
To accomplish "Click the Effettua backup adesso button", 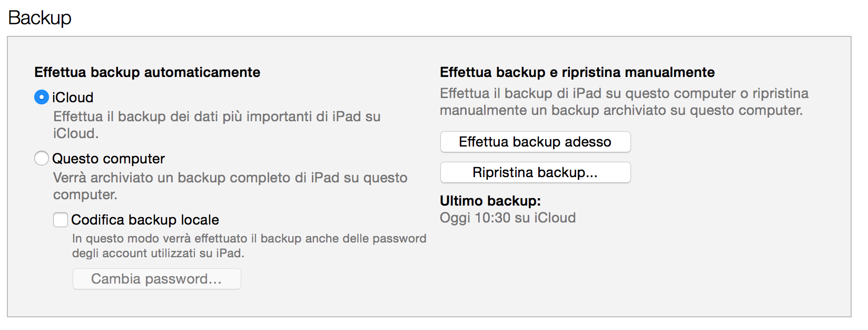I will coord(535,142).
